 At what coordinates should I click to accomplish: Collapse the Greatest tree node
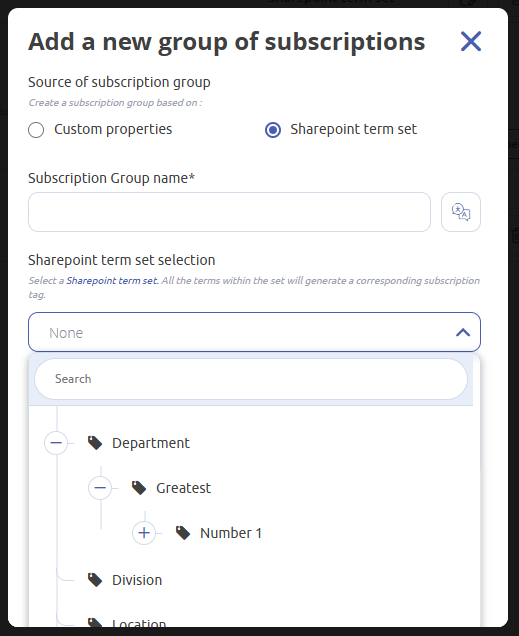[100, 488]
